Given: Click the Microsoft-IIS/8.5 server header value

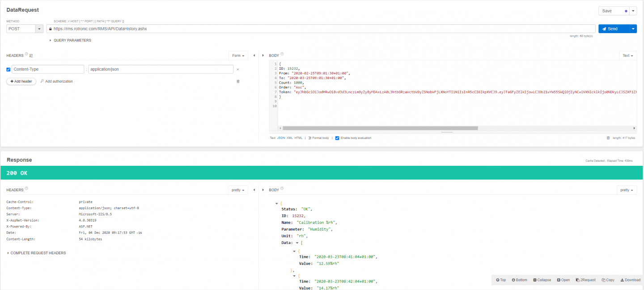Looking at the screenshot, I should tap(95, 214).
